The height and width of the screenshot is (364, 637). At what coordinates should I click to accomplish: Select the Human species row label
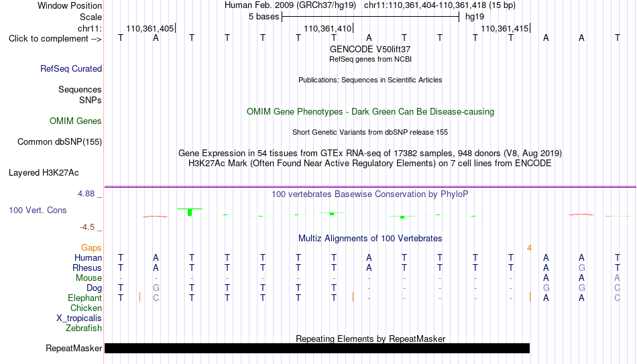(x=88, y=258)
